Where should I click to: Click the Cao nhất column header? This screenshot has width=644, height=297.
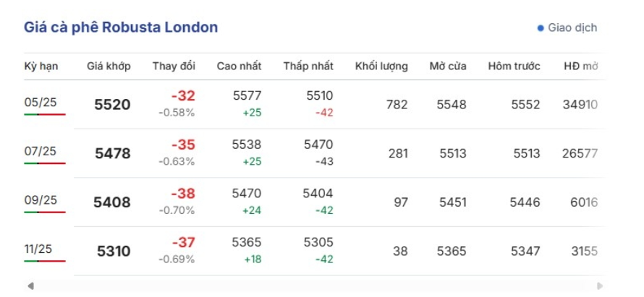tap(240, 66)
